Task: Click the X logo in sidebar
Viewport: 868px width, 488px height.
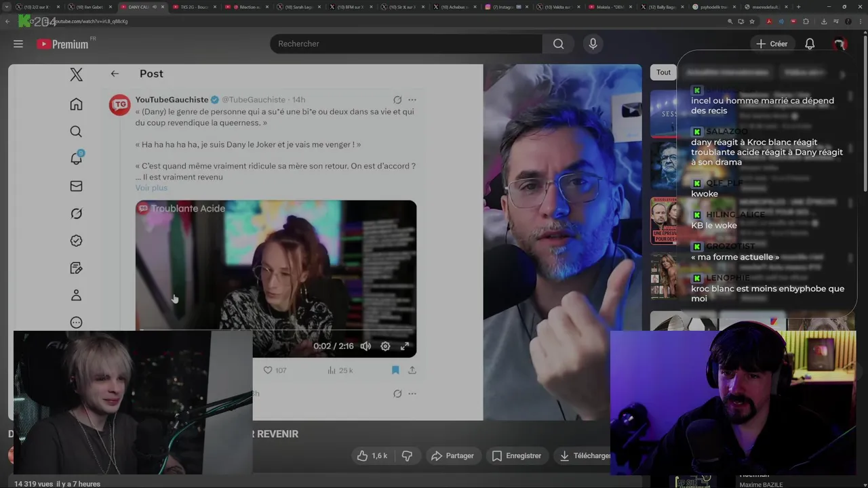Action: [76, 75]
